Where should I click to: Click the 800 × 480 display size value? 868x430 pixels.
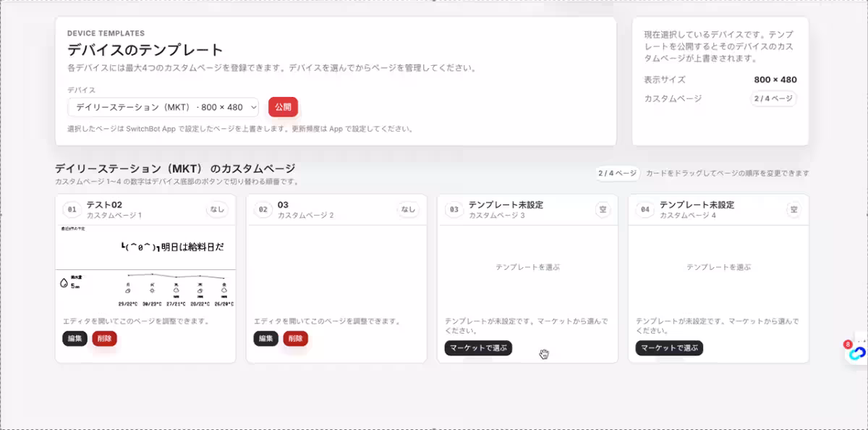pyautogui.click(x=775, y=80)
